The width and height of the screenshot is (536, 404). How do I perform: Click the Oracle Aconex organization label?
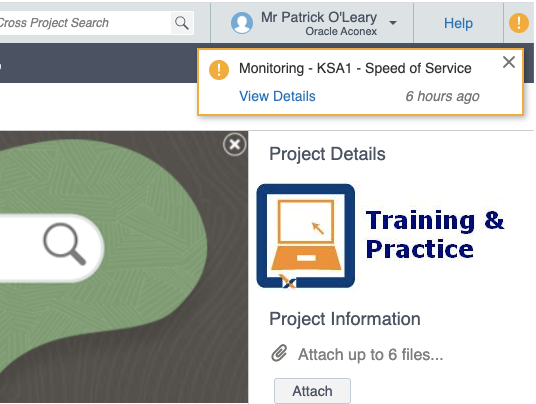(341, 31)
